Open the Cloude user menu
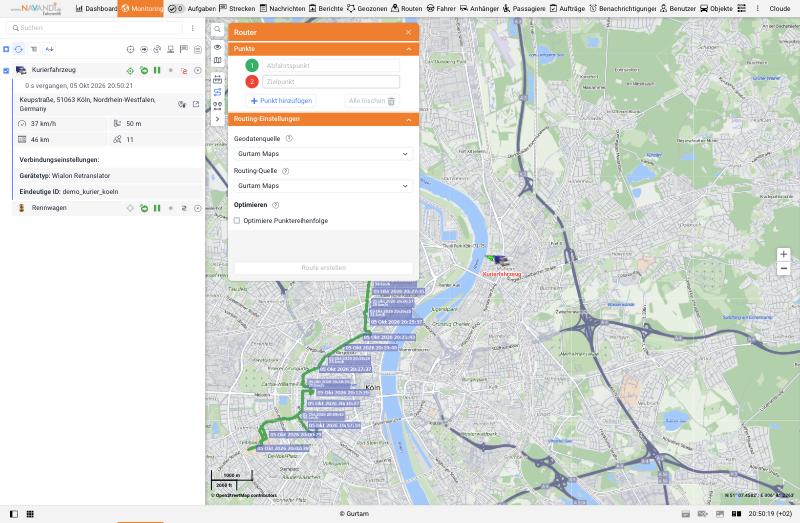This screenshot has width=800, height=523. coord(780,9)
